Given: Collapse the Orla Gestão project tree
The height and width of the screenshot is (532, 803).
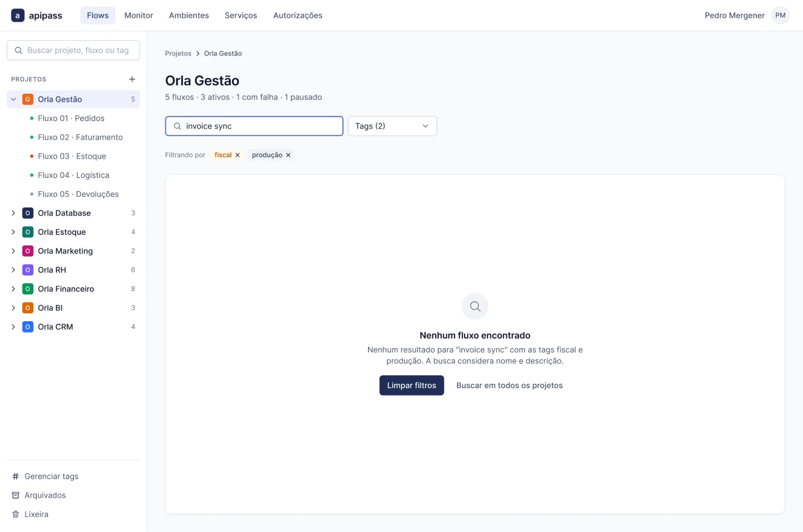Looking at the screenshot, I should [13, 99].
